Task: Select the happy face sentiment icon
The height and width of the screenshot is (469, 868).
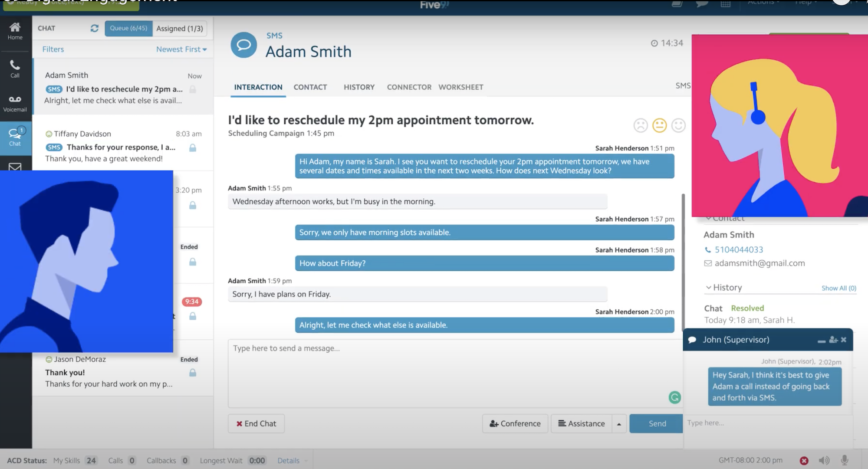Action: [x=678, y=125]
